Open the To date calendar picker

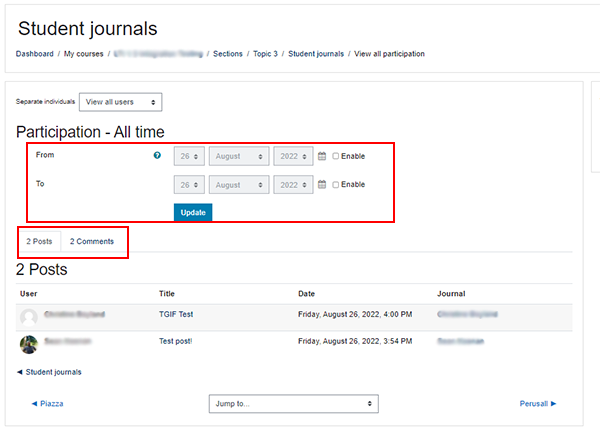pyautogui.click(x=322, y=184)
